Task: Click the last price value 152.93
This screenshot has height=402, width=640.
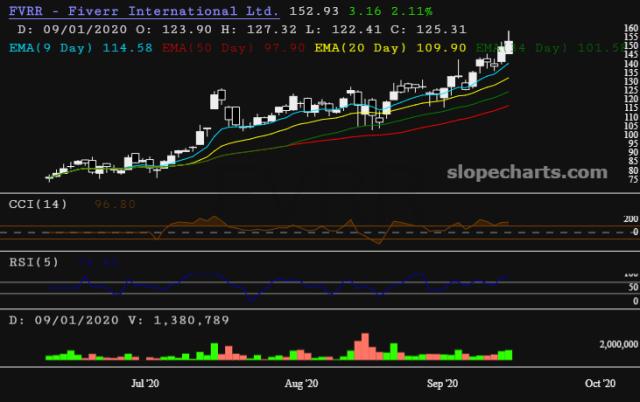Action: 314,11
